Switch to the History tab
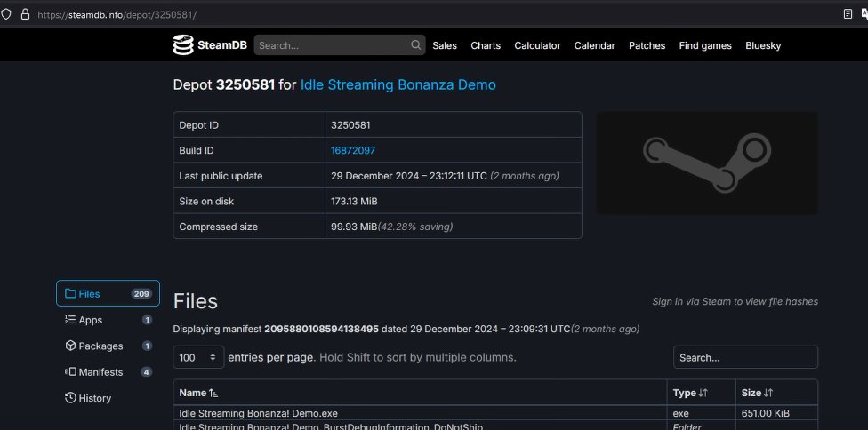 tap(108, 398)
